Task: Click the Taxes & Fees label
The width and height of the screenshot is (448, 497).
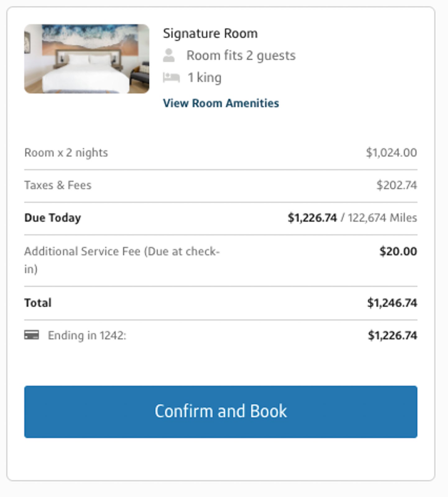Action: tap(58, 185)
